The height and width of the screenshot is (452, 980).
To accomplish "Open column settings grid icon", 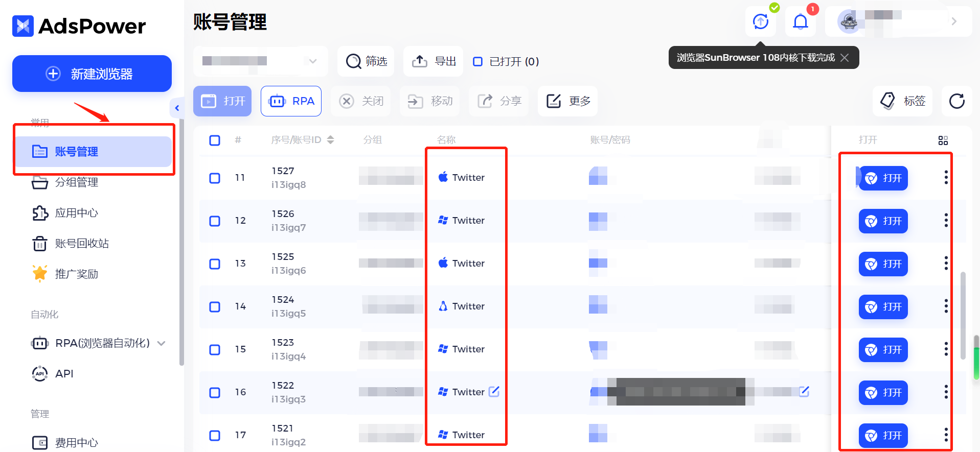I will point(943,140).
